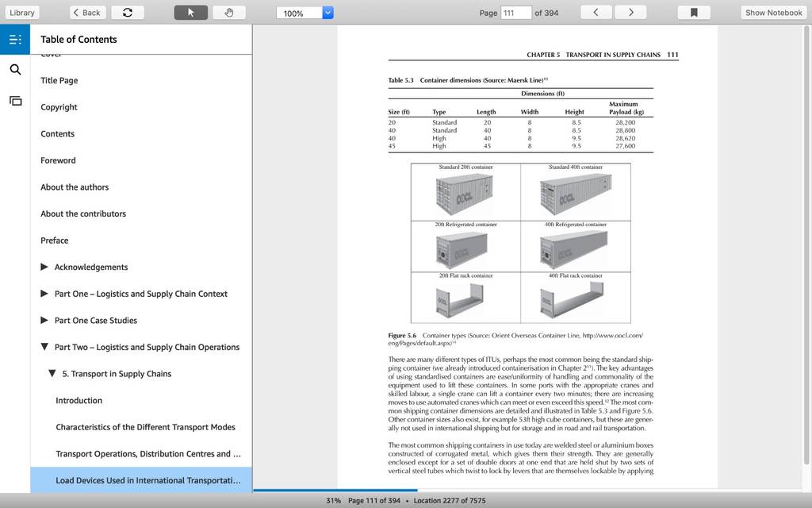Click the 'Location 2277 of 7575' status
This screenshot has width=812, height=508.
pyautogui.click(x=450, y=500)
